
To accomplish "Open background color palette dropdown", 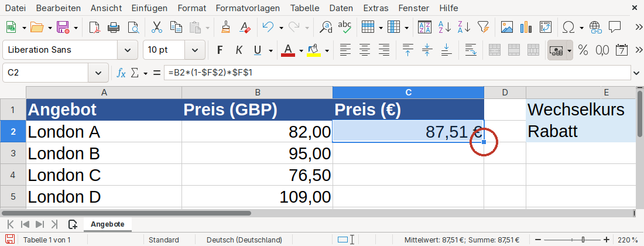I will point(327,50).
